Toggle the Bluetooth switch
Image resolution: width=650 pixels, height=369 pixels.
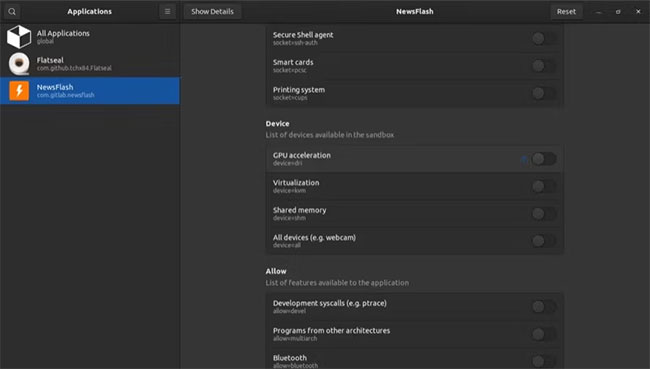click(x=544, y=361)
